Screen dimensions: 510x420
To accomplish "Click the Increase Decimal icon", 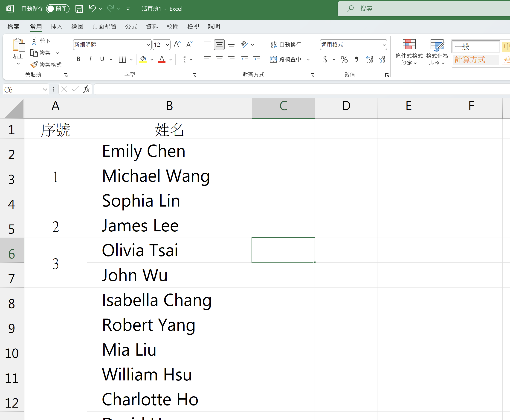I will point(369,59).
